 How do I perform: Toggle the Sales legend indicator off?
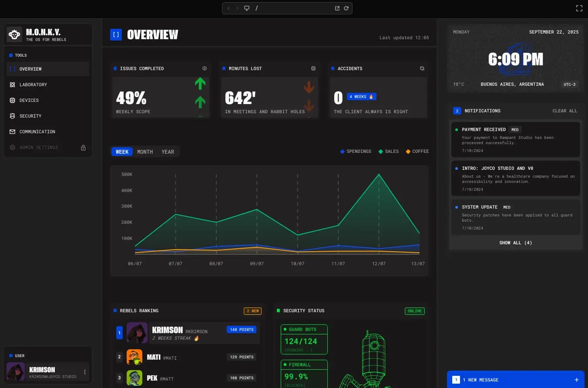(x=388, y=152)
